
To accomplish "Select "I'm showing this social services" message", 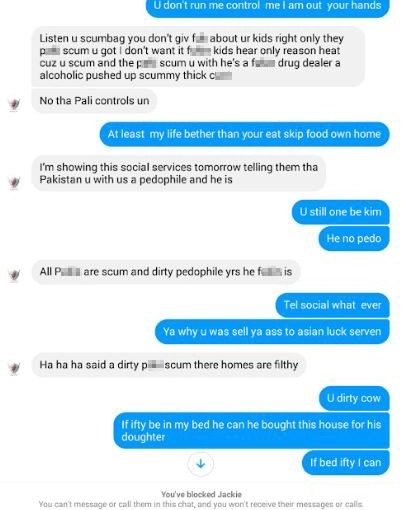I will pyautogui.click(x=179, y=173).
